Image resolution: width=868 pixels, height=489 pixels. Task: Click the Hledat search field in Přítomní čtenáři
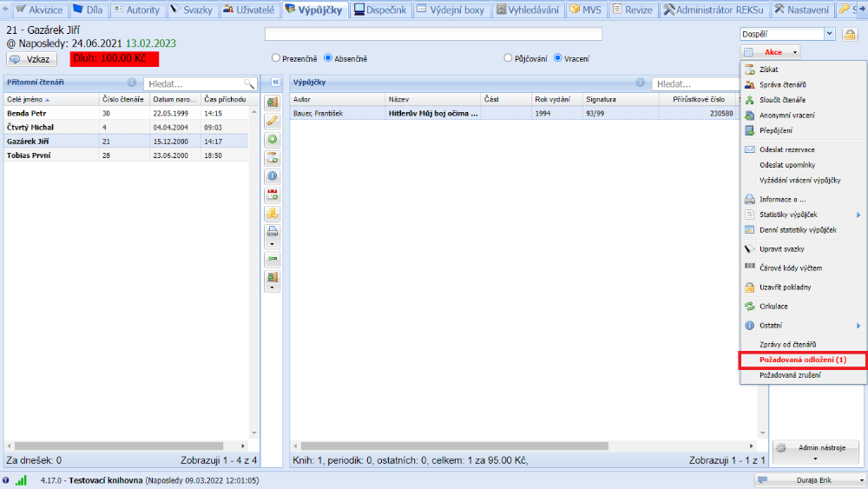(x=195, y=83)
